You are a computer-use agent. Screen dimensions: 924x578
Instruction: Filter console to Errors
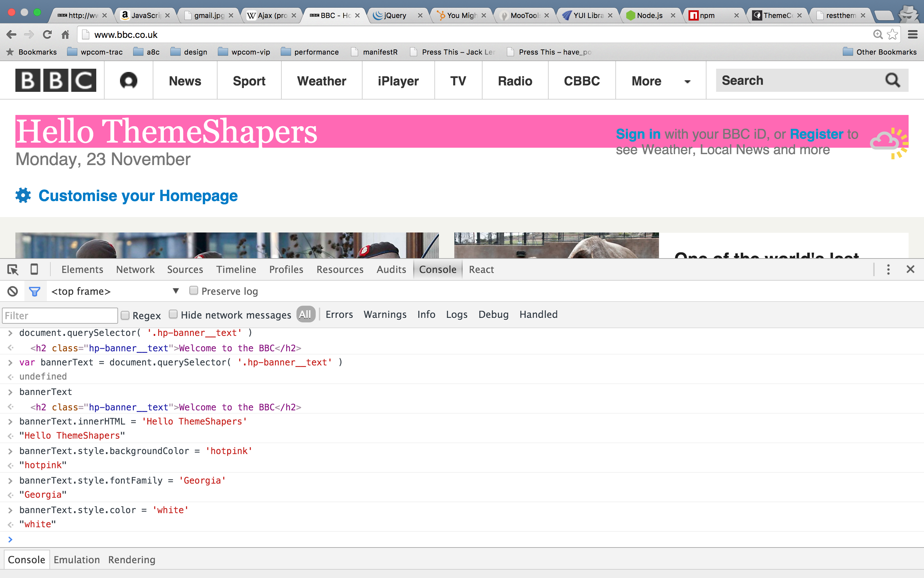click(x=339, y=314)
